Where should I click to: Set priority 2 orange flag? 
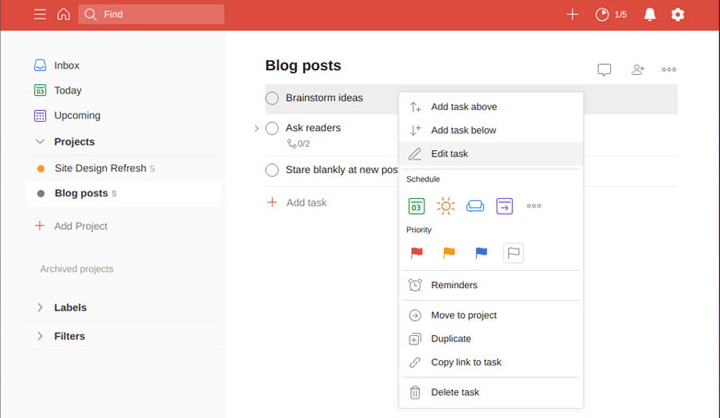[449, 253]
